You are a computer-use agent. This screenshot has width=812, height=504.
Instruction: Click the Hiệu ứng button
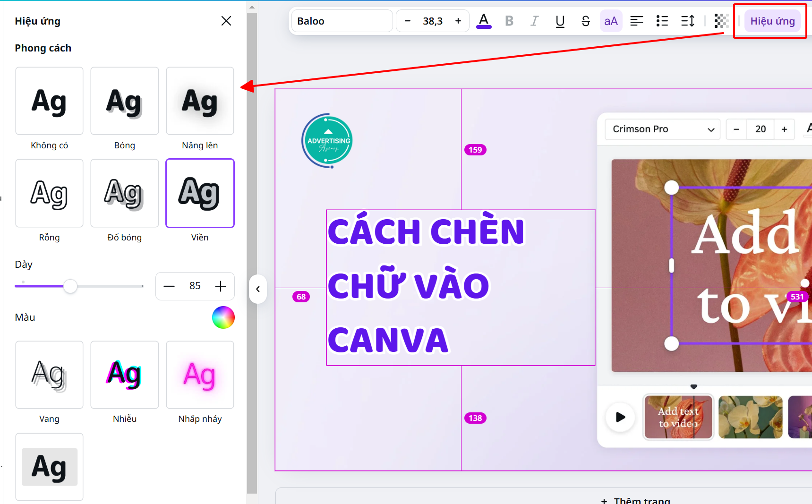click(773, 21)
